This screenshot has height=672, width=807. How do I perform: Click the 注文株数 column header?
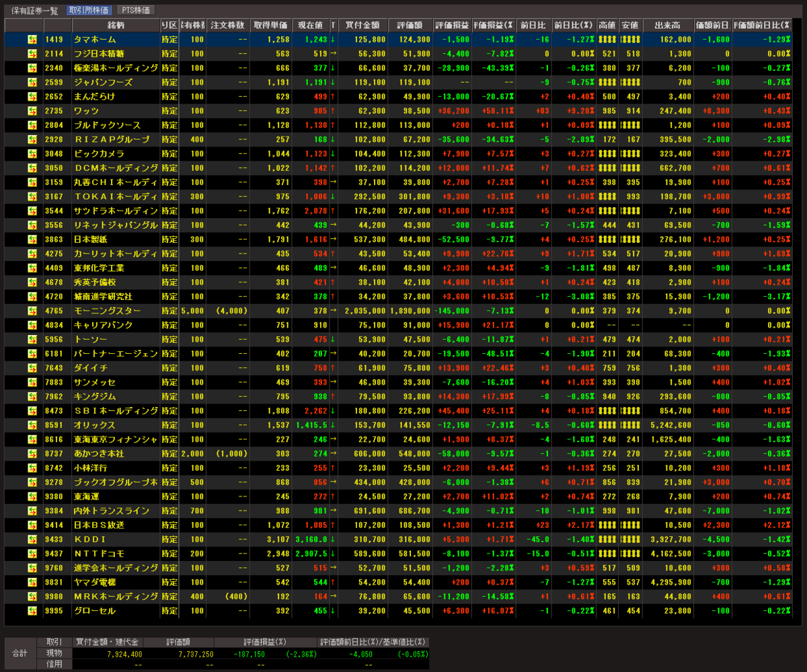click(x=227, y=25)
